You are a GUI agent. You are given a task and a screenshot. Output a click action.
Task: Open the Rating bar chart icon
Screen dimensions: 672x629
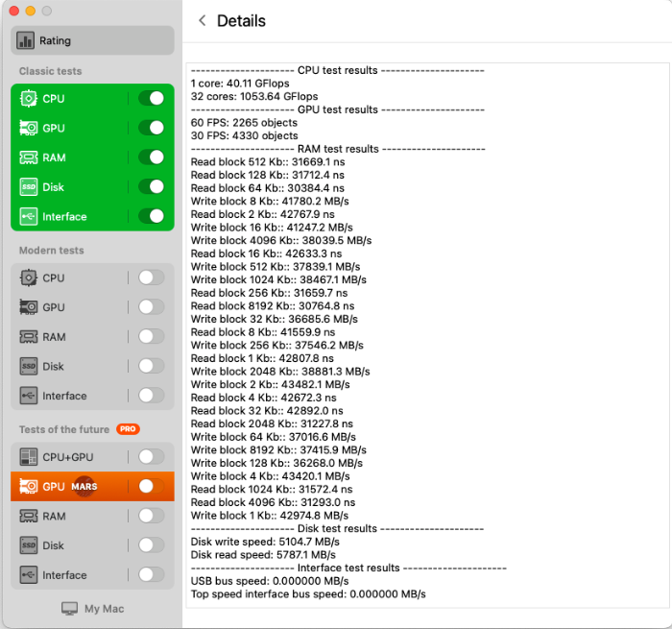(x=25, y=40)
